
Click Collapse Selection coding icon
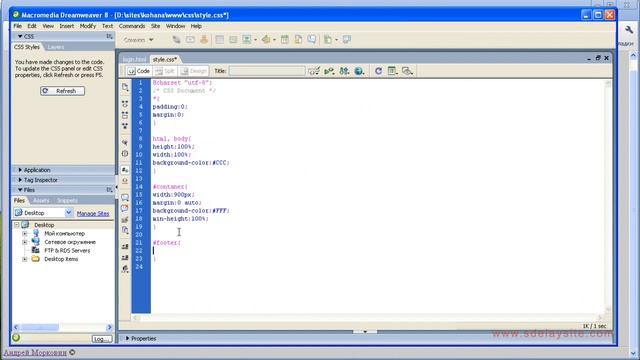coord(125,115)
